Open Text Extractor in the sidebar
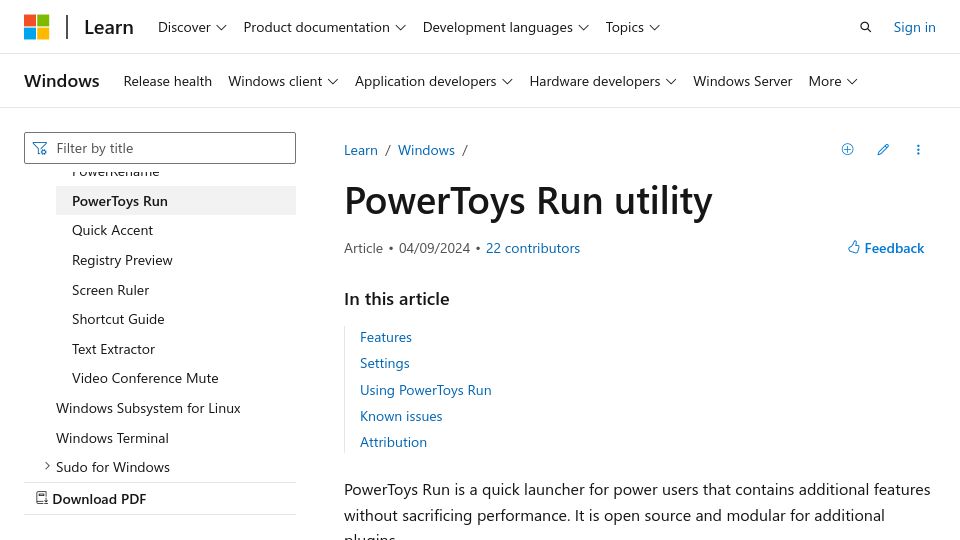960x540 pixels. (x=113, y=349)
